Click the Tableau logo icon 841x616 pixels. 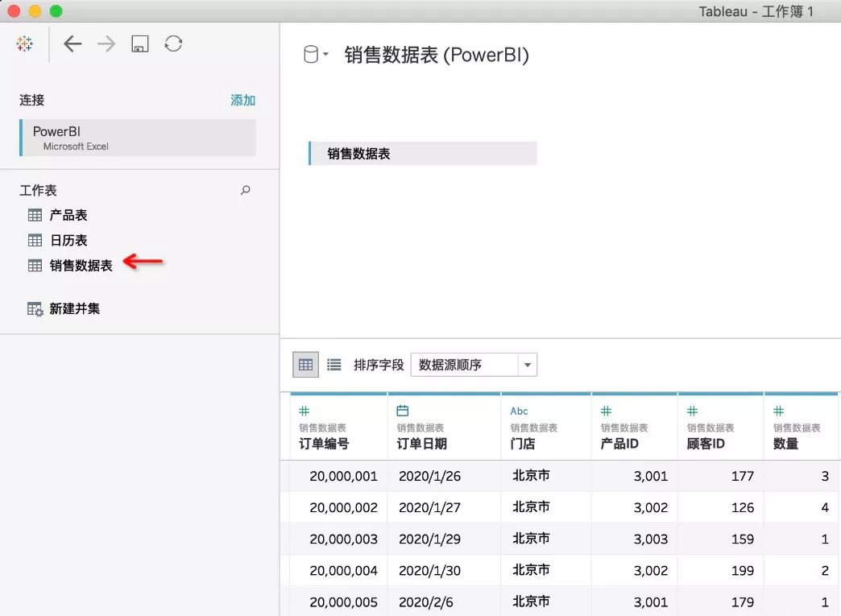pyautogui.click(x=25, y=44)
